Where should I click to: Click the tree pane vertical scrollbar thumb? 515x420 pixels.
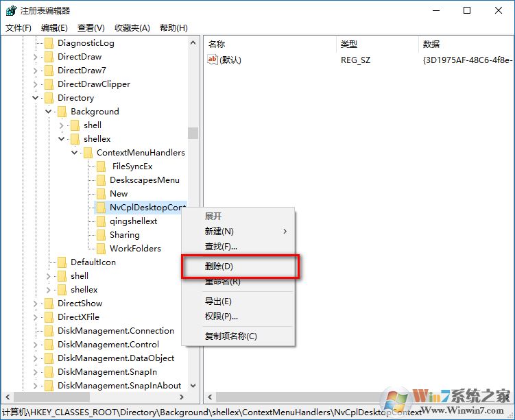tap(193, 133)
